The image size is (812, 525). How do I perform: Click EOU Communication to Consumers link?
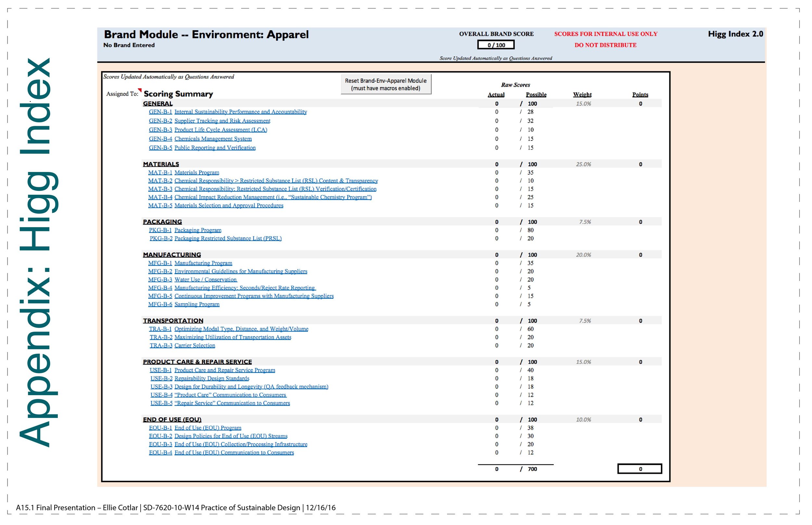[x=234, y=452]
